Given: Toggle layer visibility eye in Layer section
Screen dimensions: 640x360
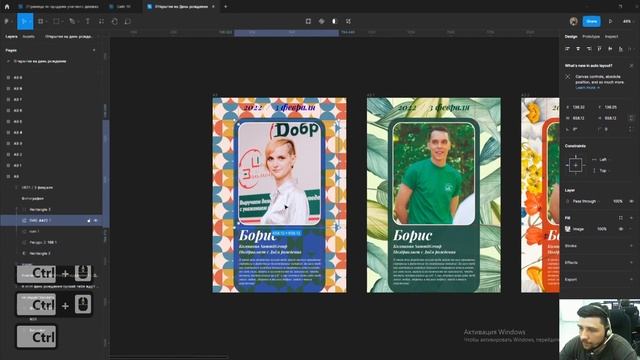Looking at the screenshot, I should (631, 201).
